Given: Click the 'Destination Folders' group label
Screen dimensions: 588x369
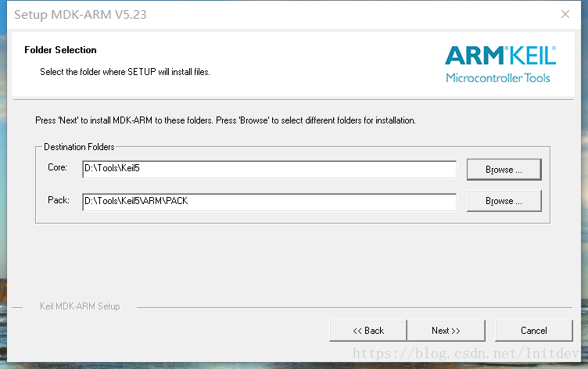Looking at the screenshot, I should [x=79, y=147].
